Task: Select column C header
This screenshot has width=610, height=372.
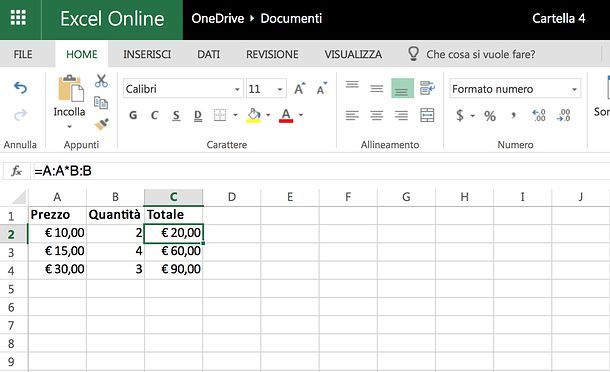Action: pos(174,197)
